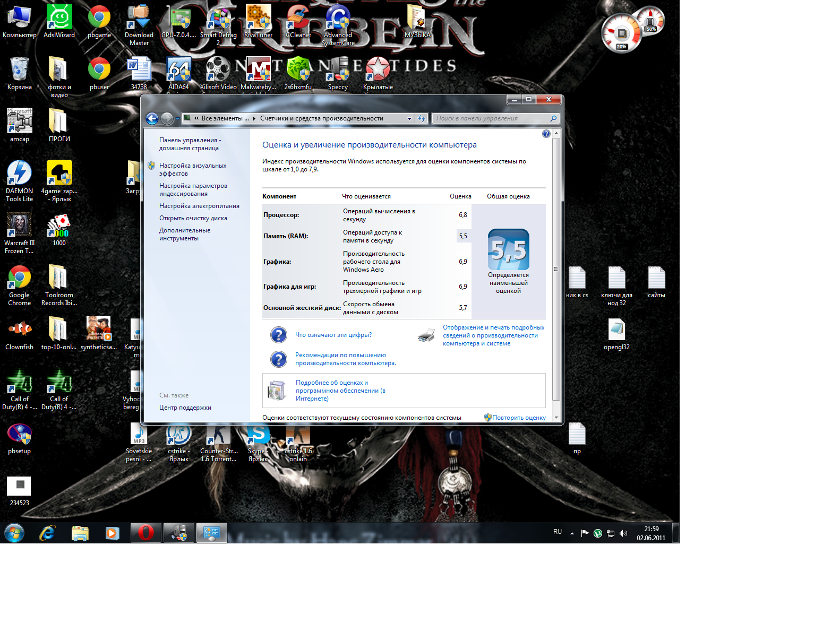The height and width of the screenshot is (623, 840).
Task: Click the window vertical scrollbar down arrow
Action: 556,418
